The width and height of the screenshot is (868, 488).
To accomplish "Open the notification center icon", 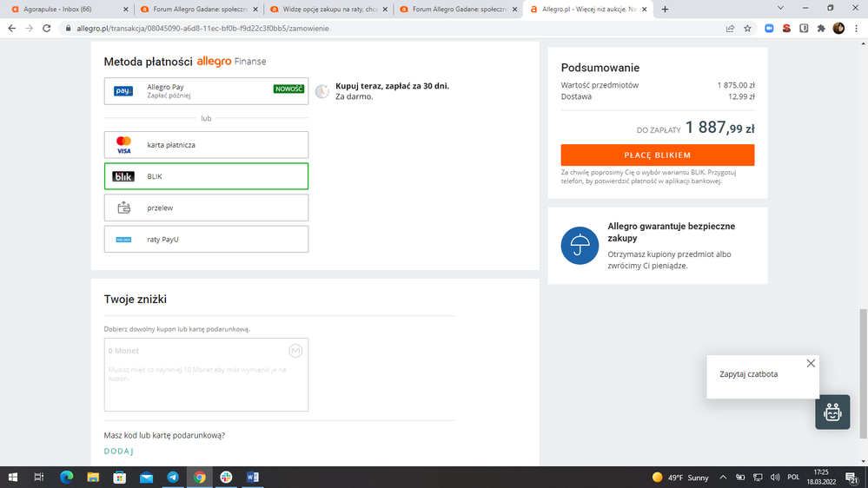I will coord(852,478).
